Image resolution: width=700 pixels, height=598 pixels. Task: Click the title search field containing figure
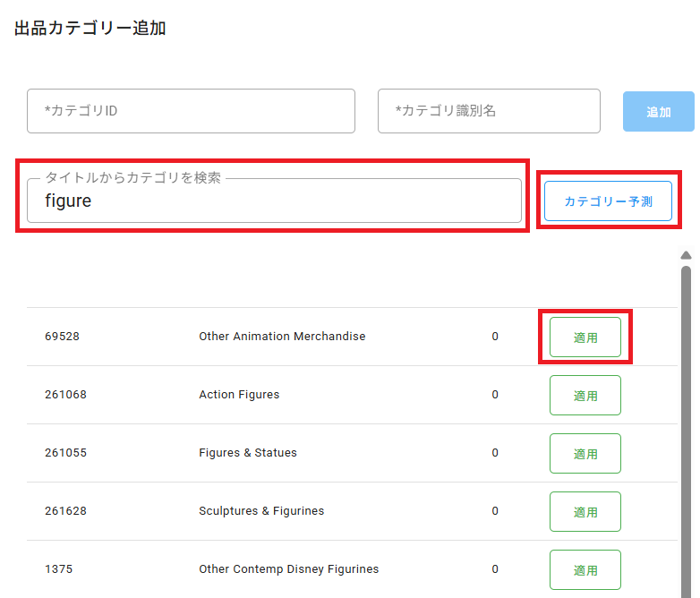click(274, 201)
